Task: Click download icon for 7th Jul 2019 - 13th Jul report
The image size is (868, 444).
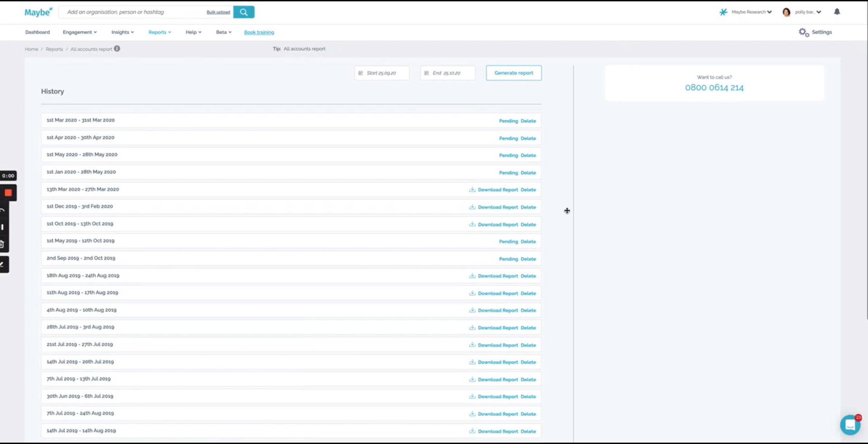Action: pyautogui.click(x=472, y=379)
